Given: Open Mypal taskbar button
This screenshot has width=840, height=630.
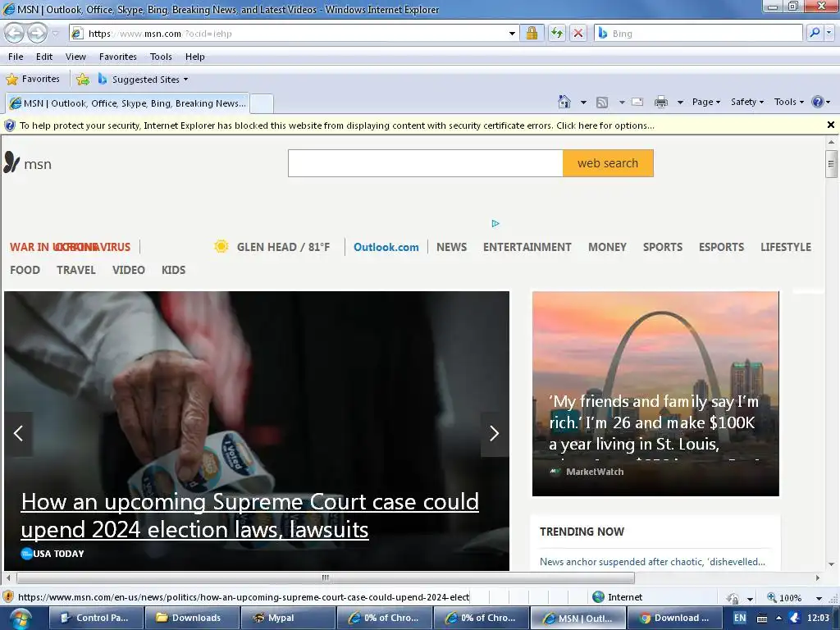Looking at the screenshot, I should (x=287, y=618).
